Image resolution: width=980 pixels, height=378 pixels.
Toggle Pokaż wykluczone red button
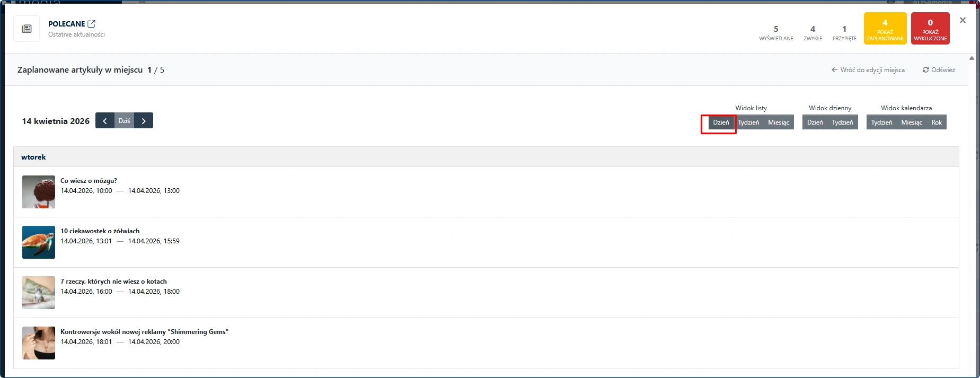click(930, 29)
